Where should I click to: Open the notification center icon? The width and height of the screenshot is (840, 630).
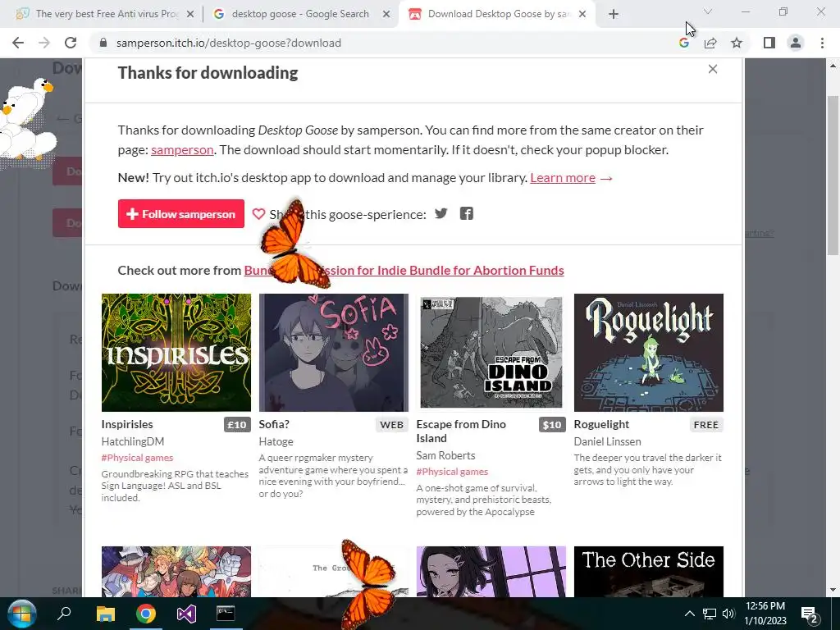pyautogui.click(x=809, y=614)
